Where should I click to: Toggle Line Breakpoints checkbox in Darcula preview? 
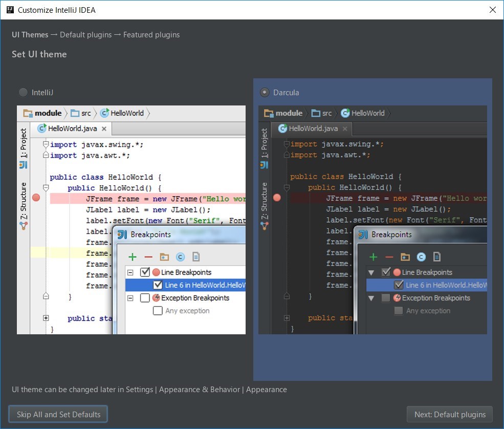coord(386,272)
